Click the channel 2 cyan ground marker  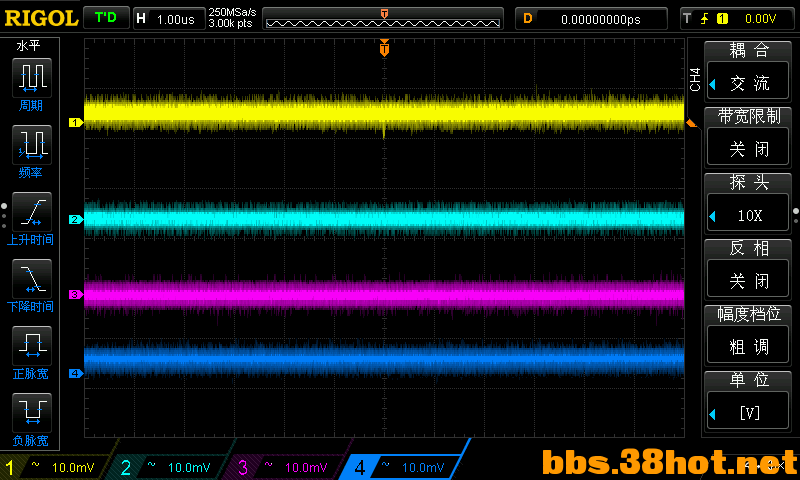click(x=76, y=219)
